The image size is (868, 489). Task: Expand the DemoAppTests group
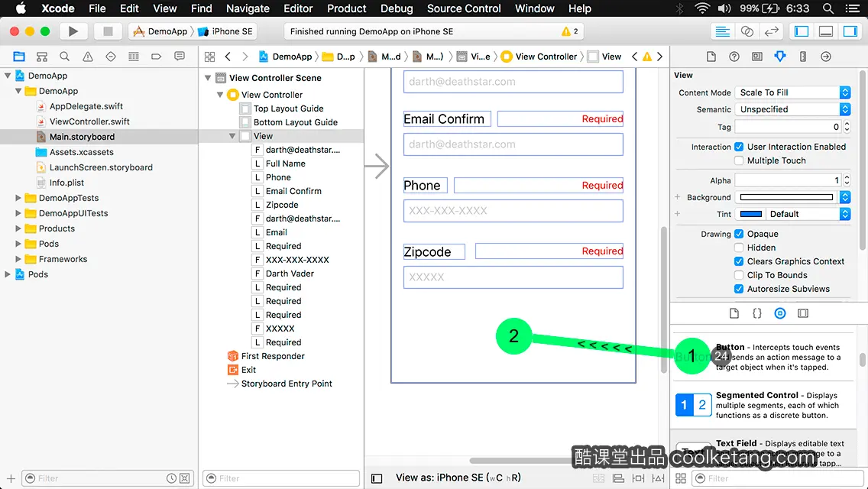[x=18, y=198]
